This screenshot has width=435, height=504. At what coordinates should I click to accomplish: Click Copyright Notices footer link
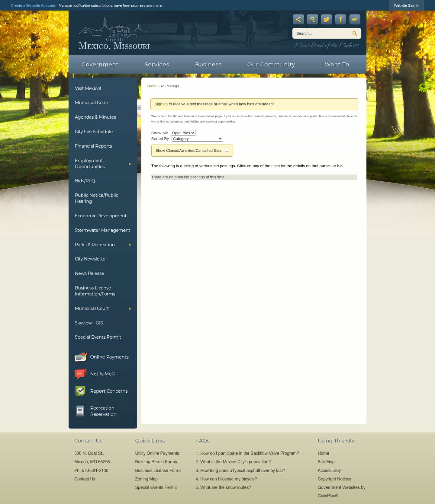coord(334,479)
